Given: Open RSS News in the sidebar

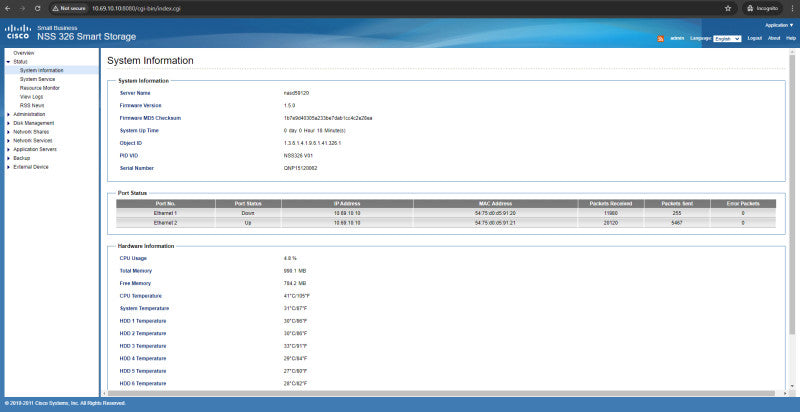Looking at the screenshot, I should [32, 105].
